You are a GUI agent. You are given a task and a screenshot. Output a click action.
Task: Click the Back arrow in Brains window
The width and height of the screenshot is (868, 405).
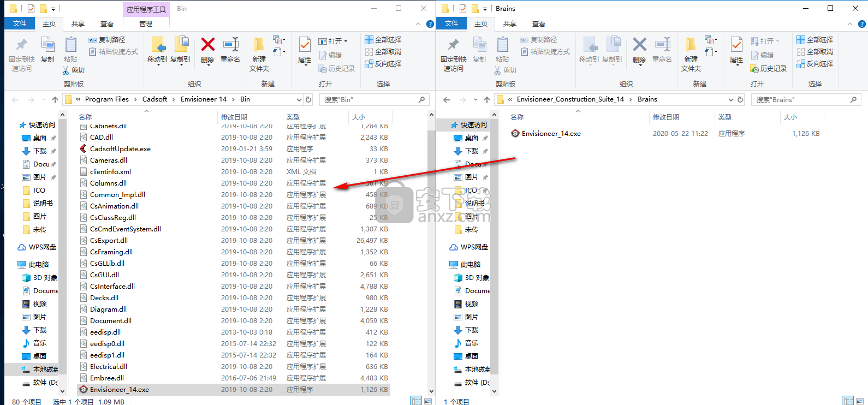(x=447, y=99)
